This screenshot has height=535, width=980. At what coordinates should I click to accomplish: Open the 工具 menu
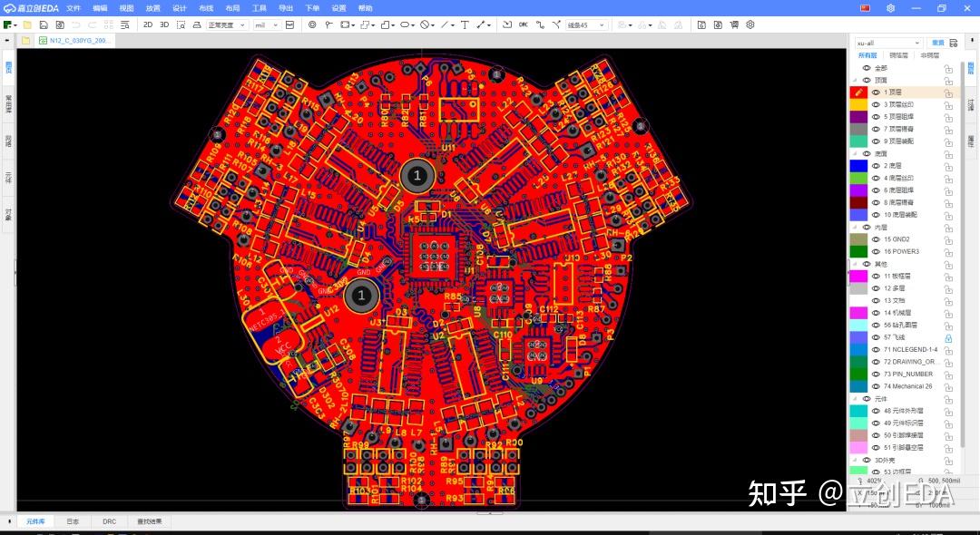[x=259, y=8]
